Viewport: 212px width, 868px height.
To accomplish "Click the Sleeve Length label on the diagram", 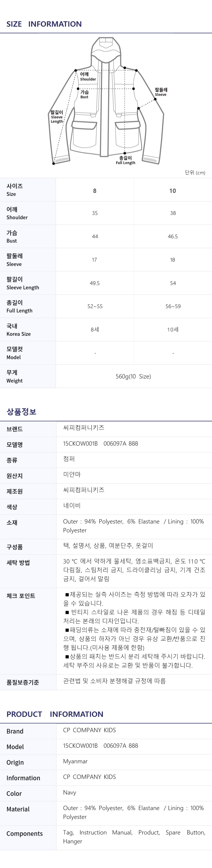I will [57, 117].
